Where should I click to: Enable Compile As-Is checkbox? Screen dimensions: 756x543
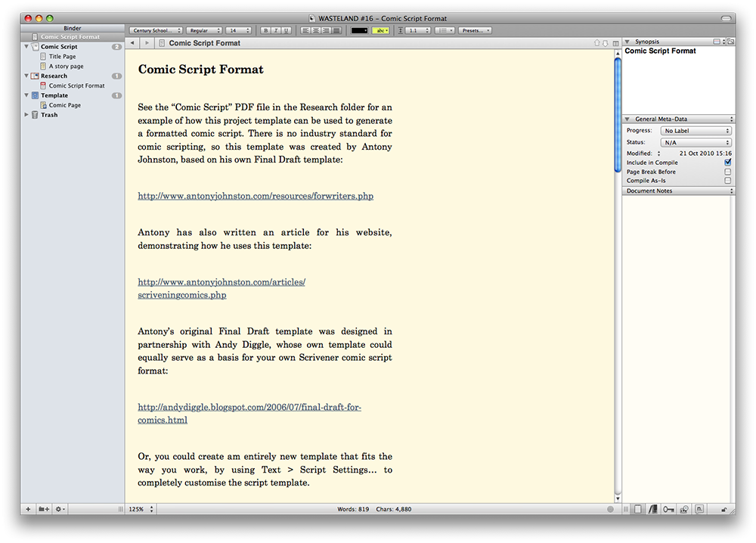point(728,181)
